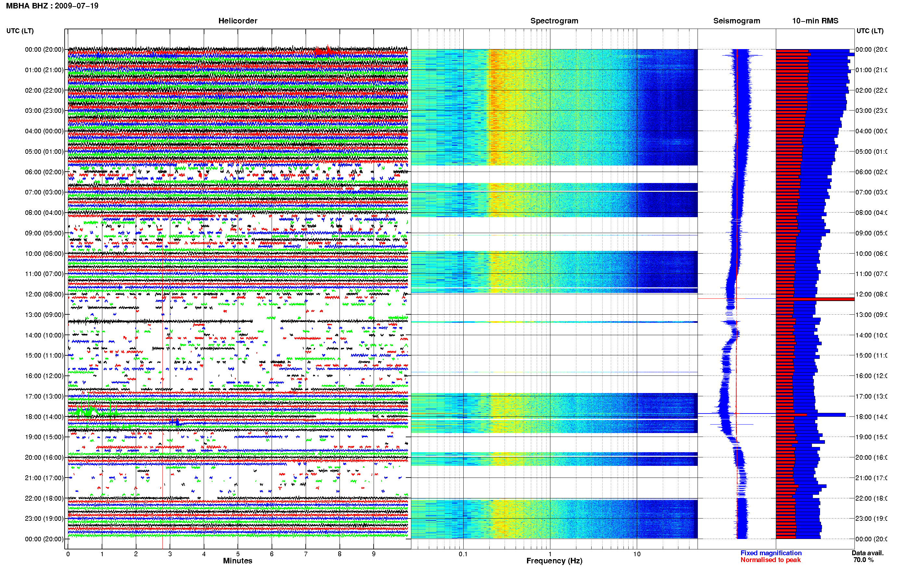Click the left "07:00 (03:00)" time label
This screenshot has height=578, width=924.
point(44,192)
